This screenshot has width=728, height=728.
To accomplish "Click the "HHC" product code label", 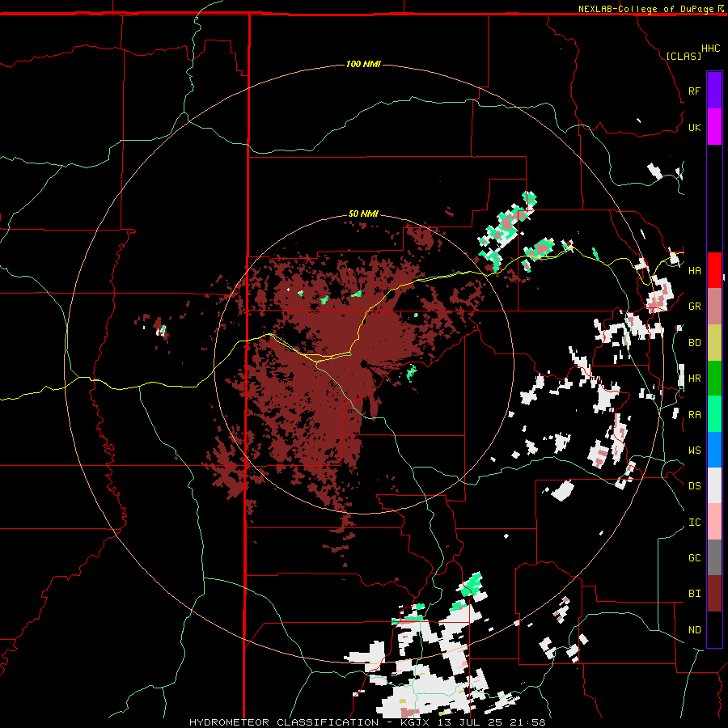I will click(711, 49).
